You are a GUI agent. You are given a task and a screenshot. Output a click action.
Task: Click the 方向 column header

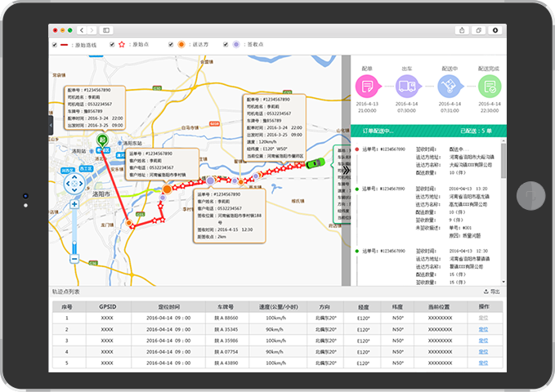[324, 307]
